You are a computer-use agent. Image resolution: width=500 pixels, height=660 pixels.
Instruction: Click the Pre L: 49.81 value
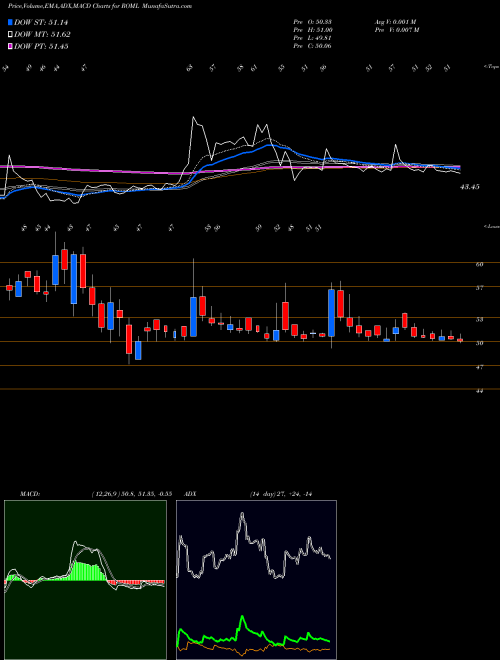[313, 38]
